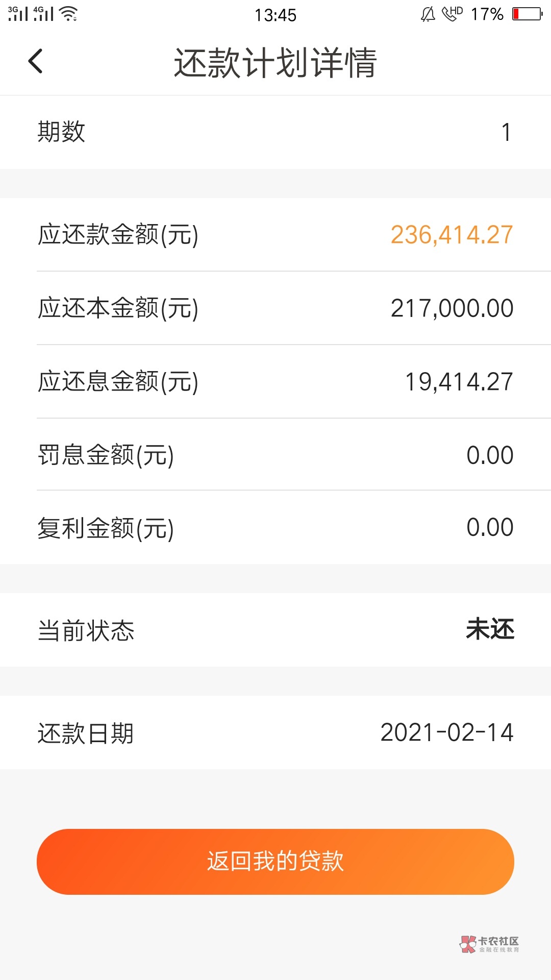The width and height of the screenshot is (551, 980).
Task: Tap the Wi-Fi signal icon
Action: (x=68, y=14)
